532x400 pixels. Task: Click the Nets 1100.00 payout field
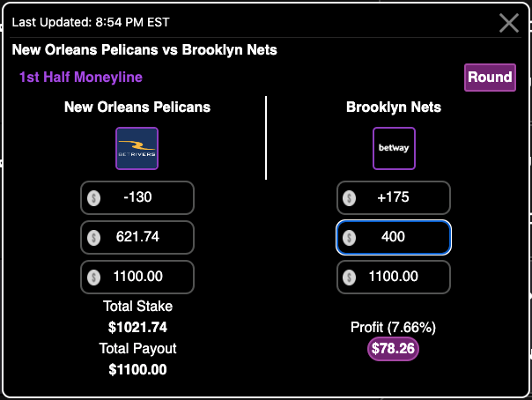394,277
